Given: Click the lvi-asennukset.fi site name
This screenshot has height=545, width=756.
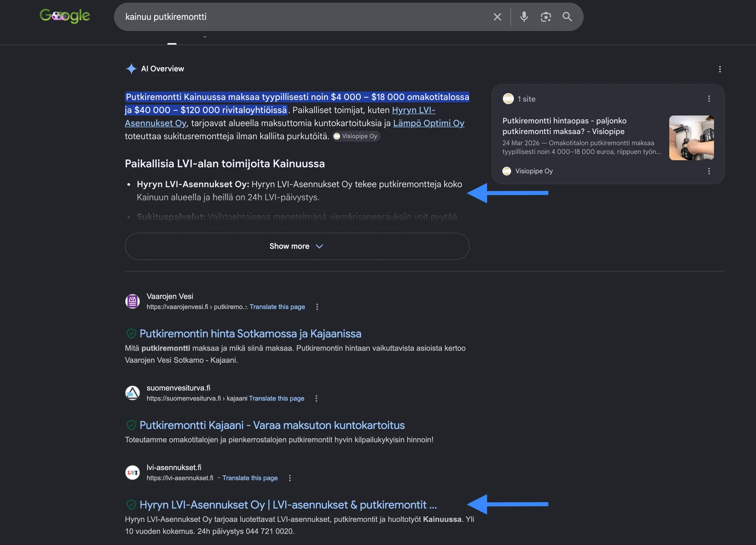Looking at the screenshot, I should click(x=174, y=467).
